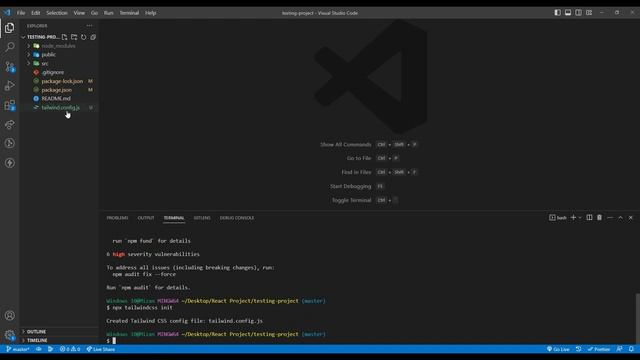
Task: Open the Search view in the activity bar
Action: pyautogui.click(x=9, y=47)
